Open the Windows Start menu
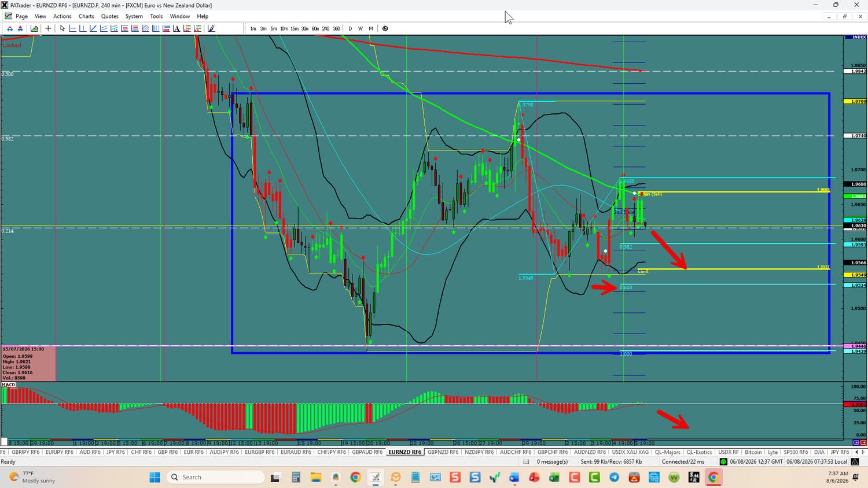 (x=155, y=477)
